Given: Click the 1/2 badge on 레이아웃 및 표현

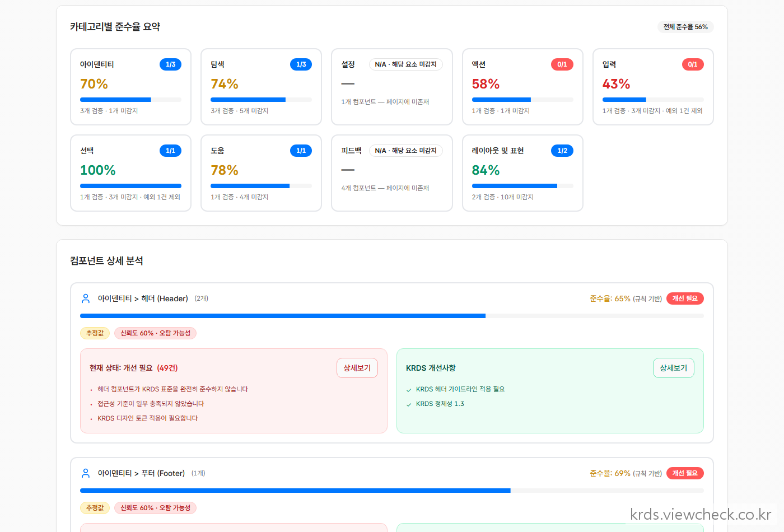Looking at the screenshot, I should click(x=562, y=151).
